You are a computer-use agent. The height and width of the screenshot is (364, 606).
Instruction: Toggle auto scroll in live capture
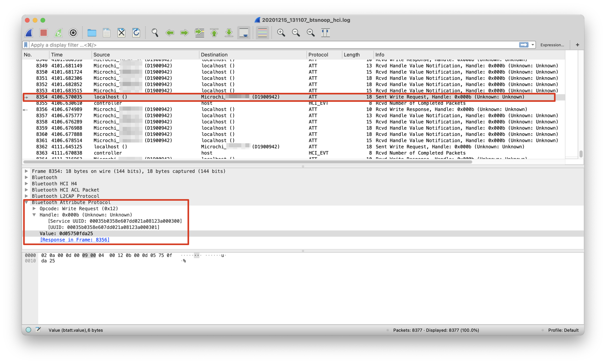coord(244,33)
